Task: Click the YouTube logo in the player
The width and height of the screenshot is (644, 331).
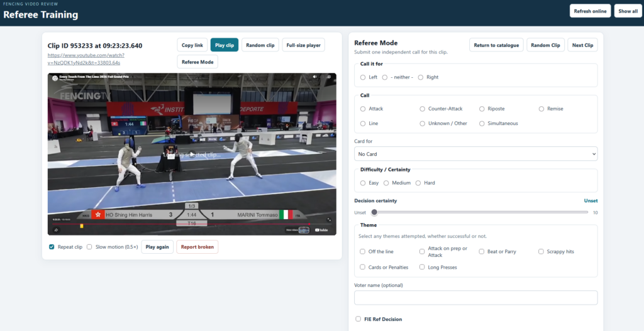Action: pyautogui.click(x=321, y=230)
